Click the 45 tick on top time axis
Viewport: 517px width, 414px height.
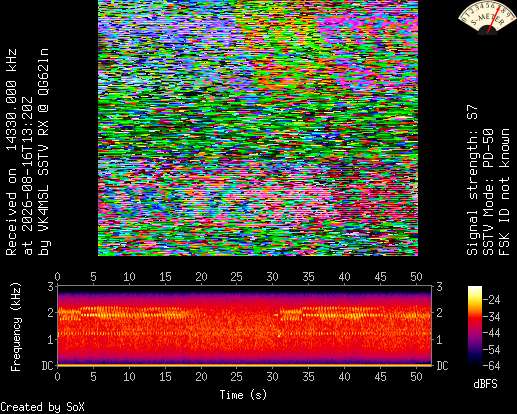pos(380,277)
